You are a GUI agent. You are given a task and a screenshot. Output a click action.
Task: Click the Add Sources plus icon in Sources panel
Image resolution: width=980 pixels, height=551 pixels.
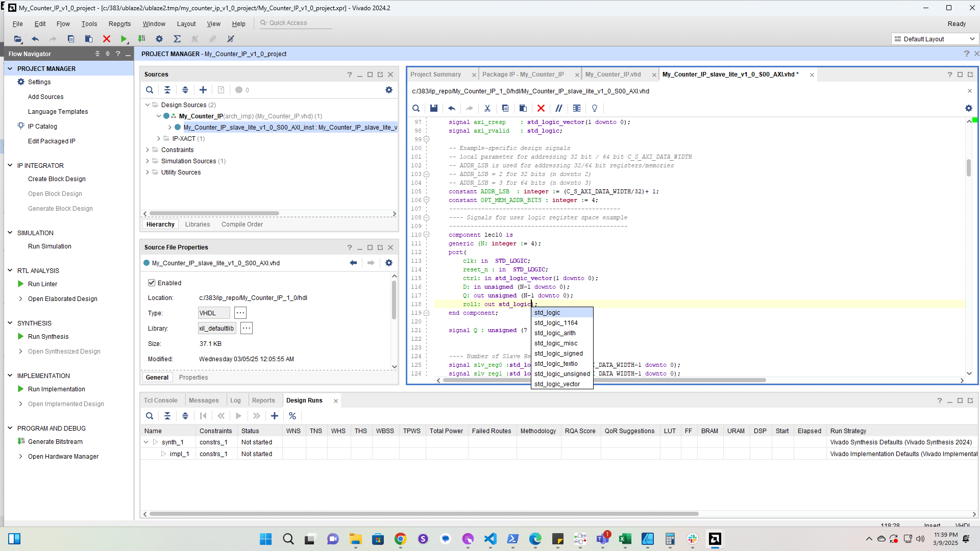203,90
